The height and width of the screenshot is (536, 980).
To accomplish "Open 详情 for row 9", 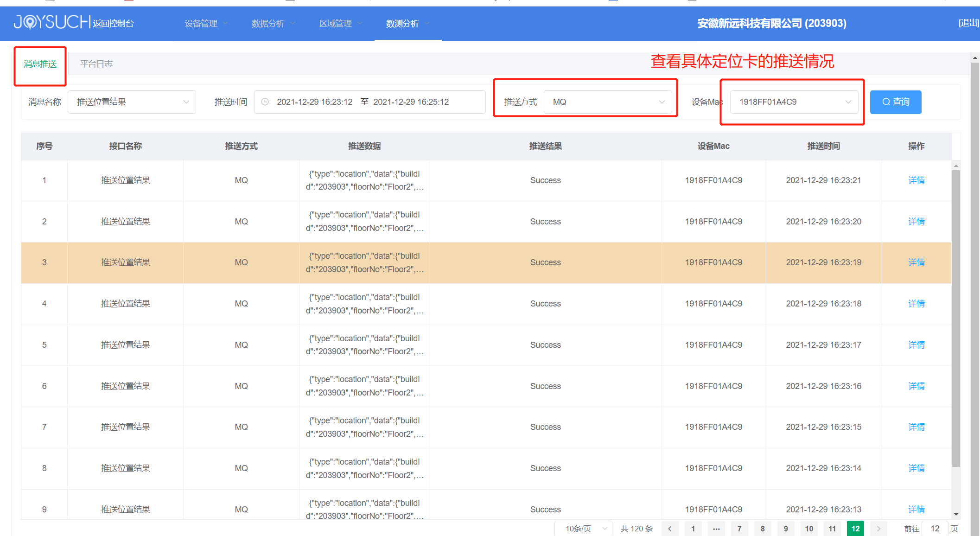I will pyautogui.click(x=916, y=510).
